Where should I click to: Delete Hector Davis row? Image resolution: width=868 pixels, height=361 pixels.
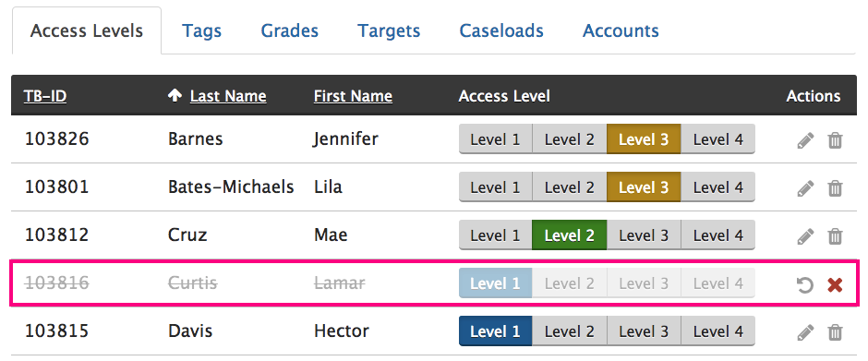tap(835, 332)
